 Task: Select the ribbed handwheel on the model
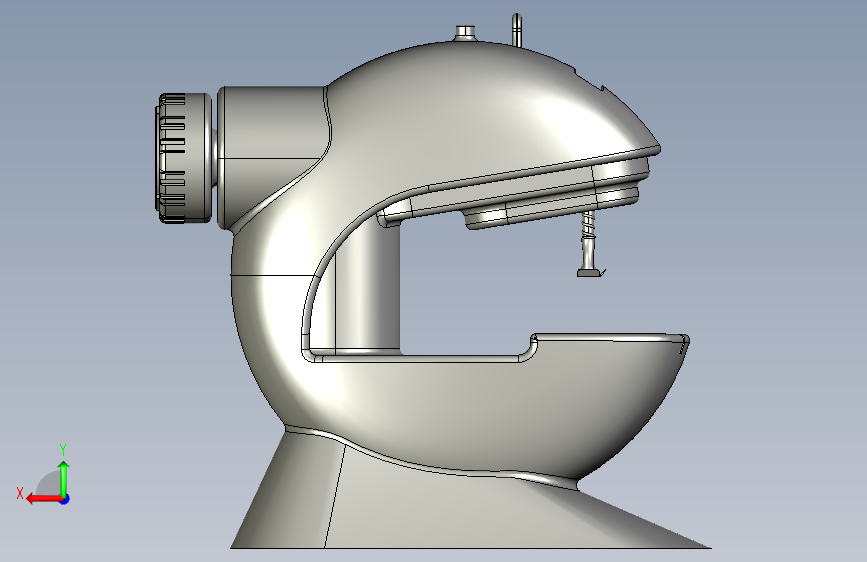(184, 158)
